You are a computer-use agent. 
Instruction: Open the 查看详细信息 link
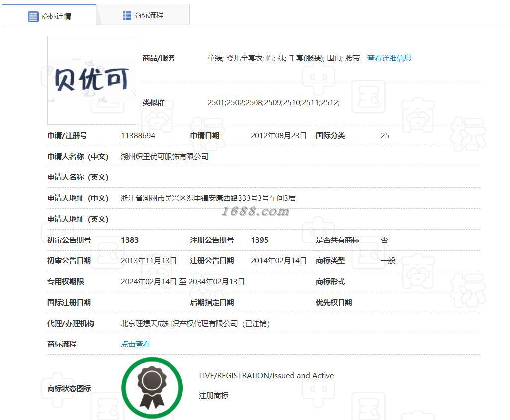389,58
